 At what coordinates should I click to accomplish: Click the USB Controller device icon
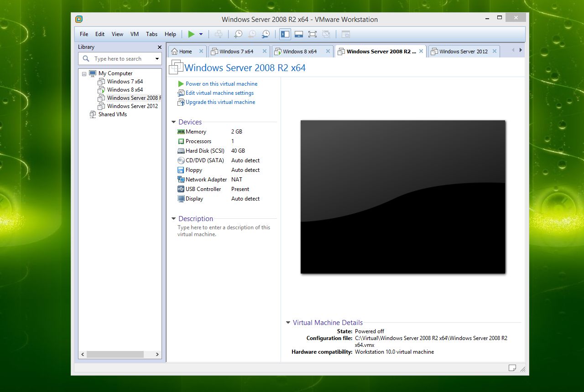click(x=181, y=189)
